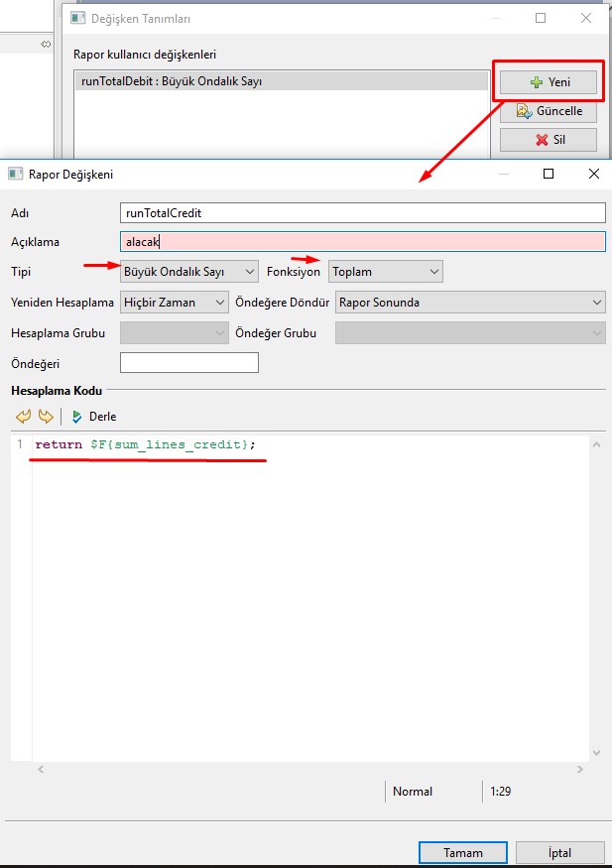Viewport: 612px width, 868px height.
Task: Click the undo arrow in the code toolbar
Action: 24,417
